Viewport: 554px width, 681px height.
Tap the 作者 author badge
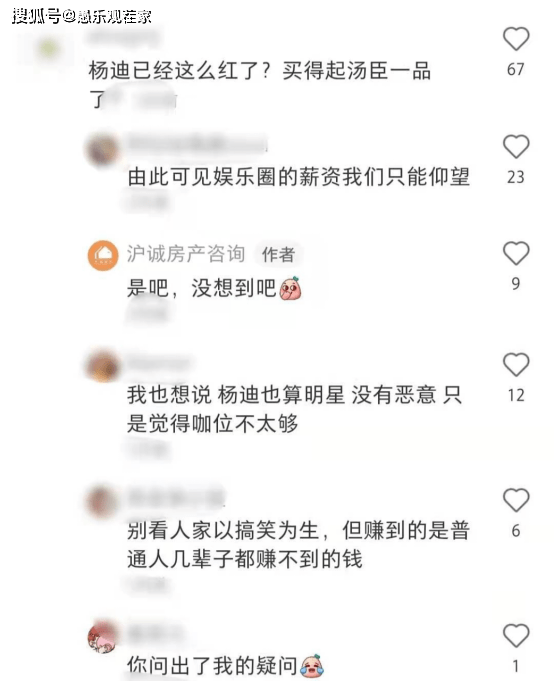(x=278, y=255)
